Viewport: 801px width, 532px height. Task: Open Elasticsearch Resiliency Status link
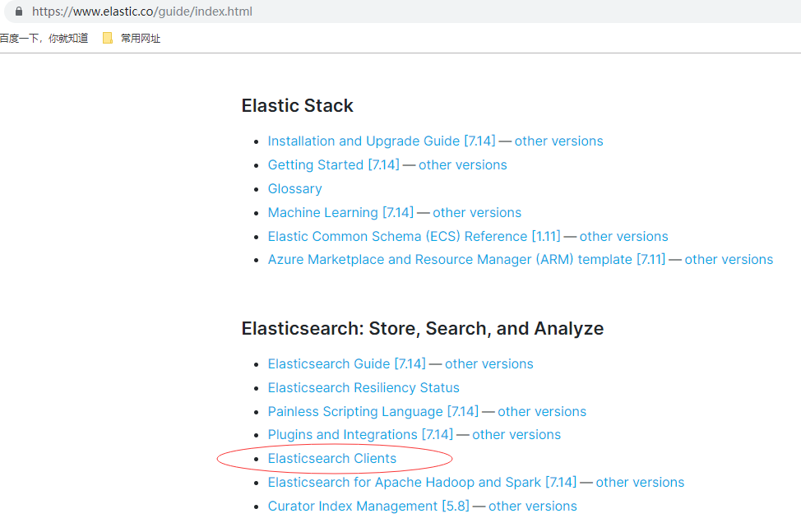(363, 387)
